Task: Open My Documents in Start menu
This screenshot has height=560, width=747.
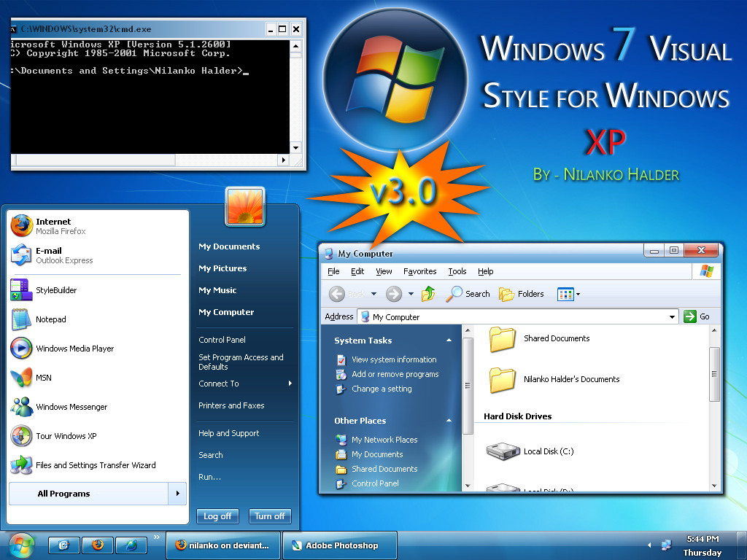Action: click(x=229, y=246)
